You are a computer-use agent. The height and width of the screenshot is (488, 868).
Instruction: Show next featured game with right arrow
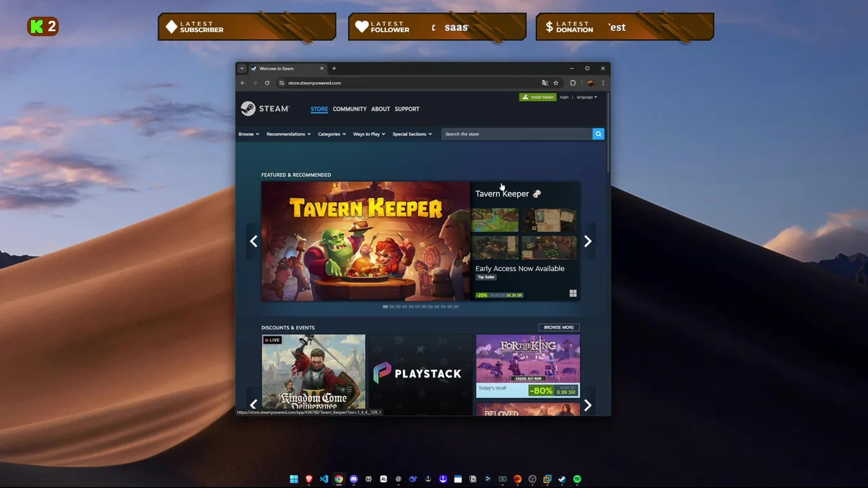[x=588, y=241]
